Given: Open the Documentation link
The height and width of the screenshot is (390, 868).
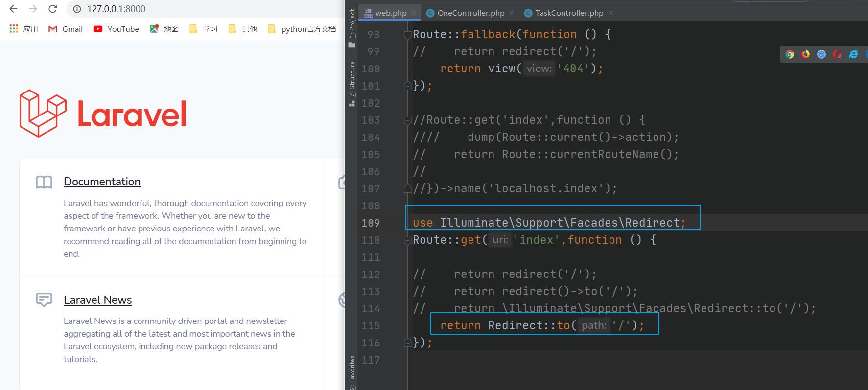Looking at the screenshot, I should pos(102,182).
